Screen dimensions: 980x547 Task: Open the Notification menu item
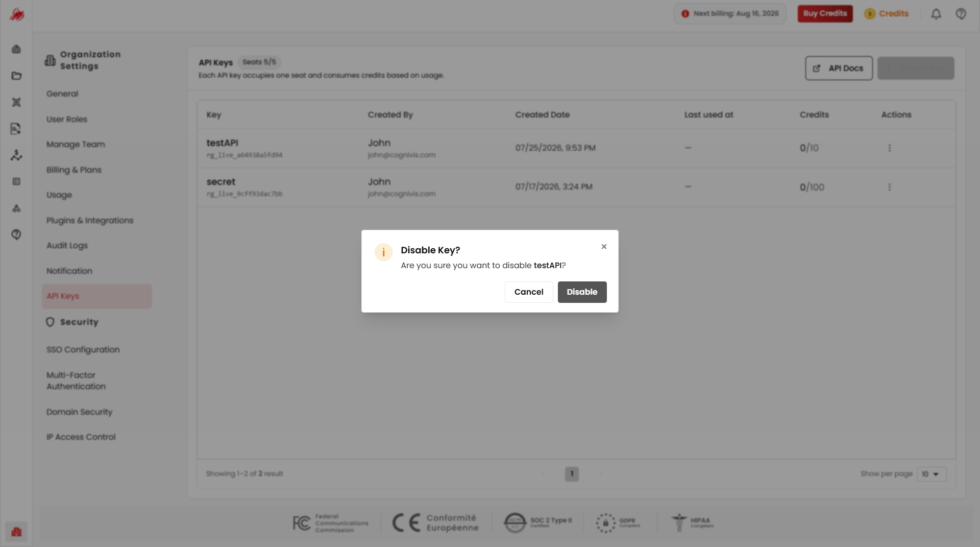69,271
